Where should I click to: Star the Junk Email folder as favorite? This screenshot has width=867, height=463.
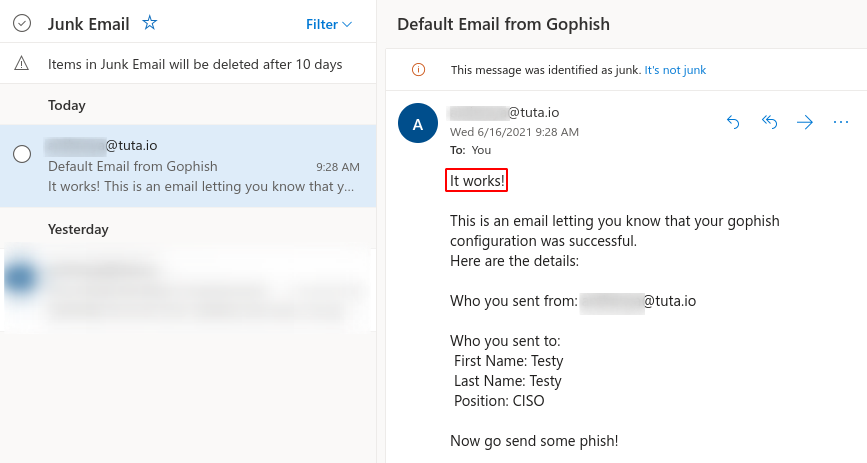click(149, 23)
